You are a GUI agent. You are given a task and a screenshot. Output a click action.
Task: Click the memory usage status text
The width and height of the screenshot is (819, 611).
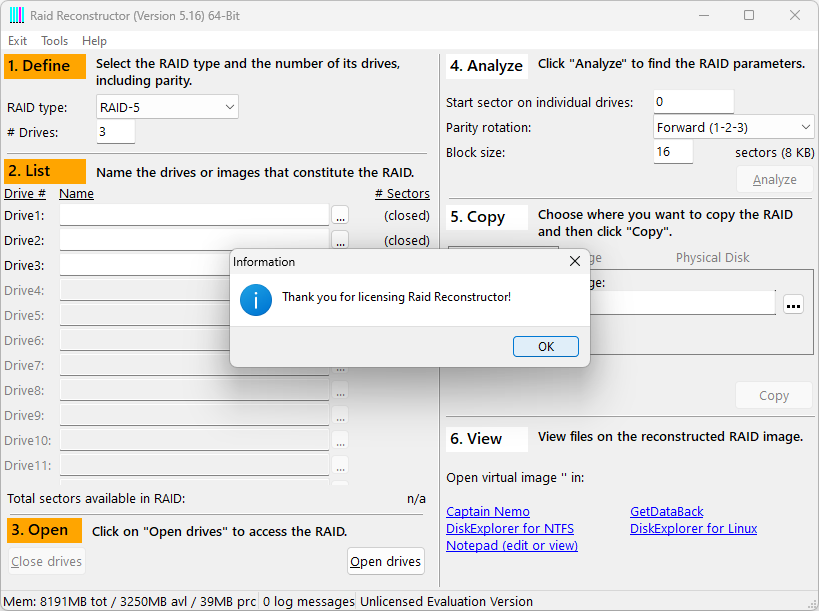130,602
